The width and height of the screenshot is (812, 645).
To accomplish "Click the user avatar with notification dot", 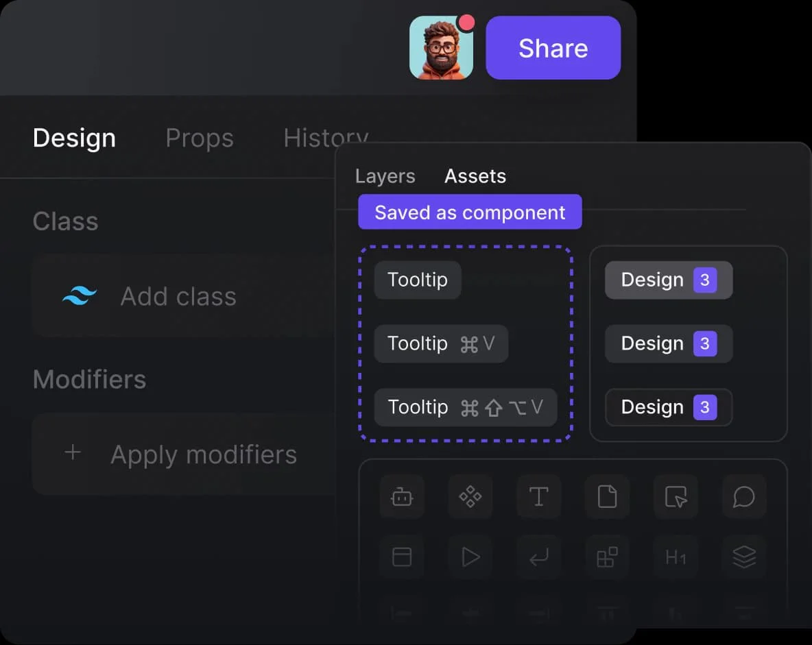I will coord(441,47).
